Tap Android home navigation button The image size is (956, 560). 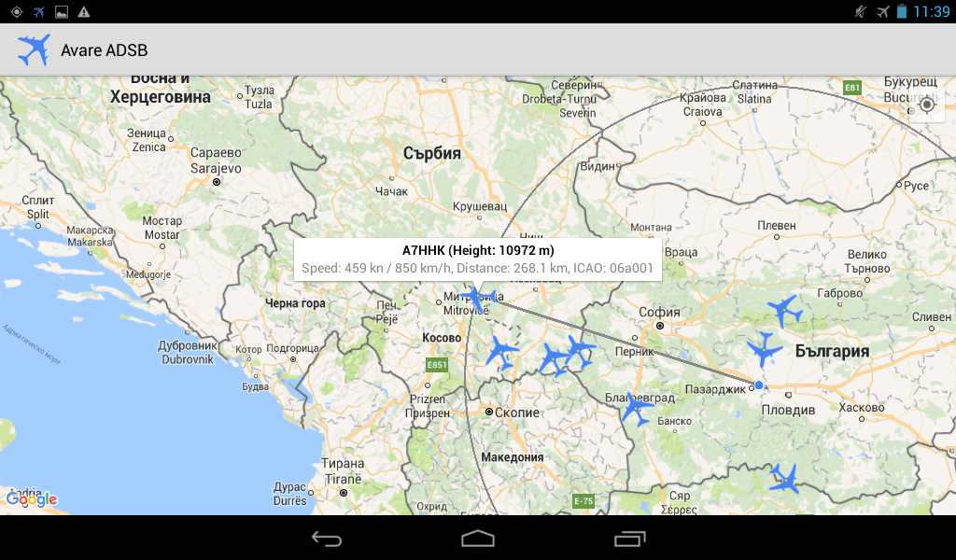click(478, 539)
